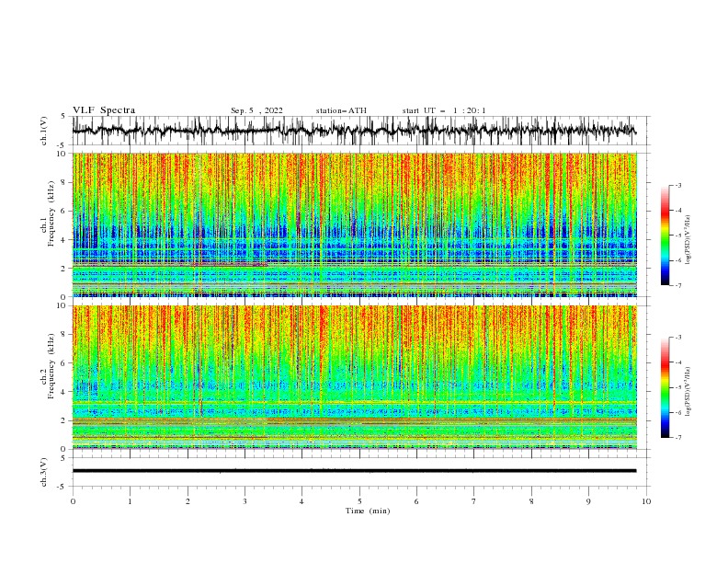Image resolution: width=728 pixels, height=563 pixels.
Task: Click the "5" tick on the ch.1(V) axis
Action: [63, 117]
